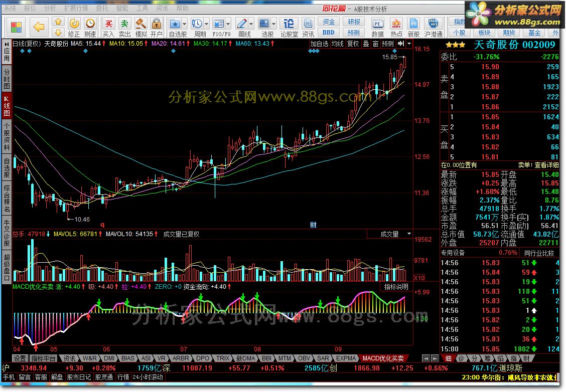The image size is (566, 392).
Task: Open the 指标平台 button
Action: pos(43,358)
